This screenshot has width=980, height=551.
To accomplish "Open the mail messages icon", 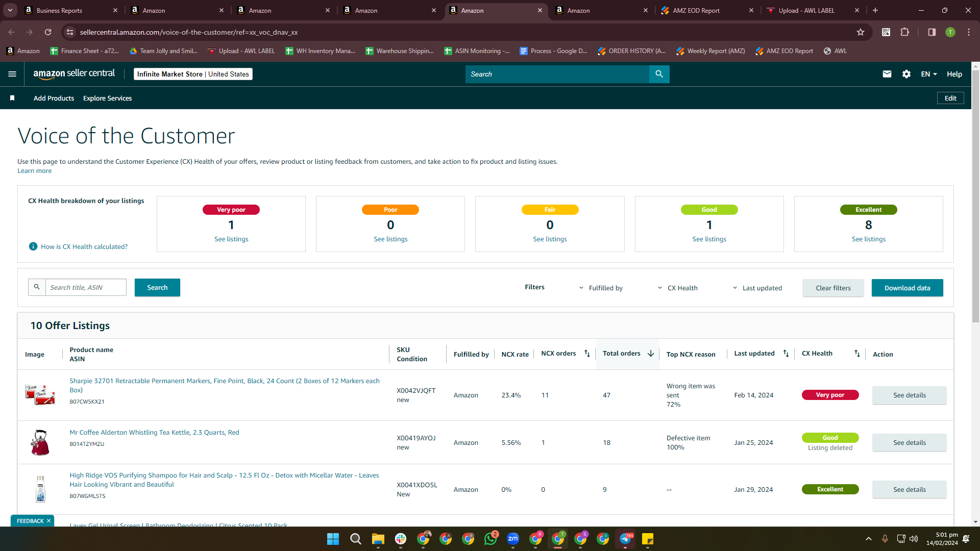I will pyautogui.click(x=887, y=74).
